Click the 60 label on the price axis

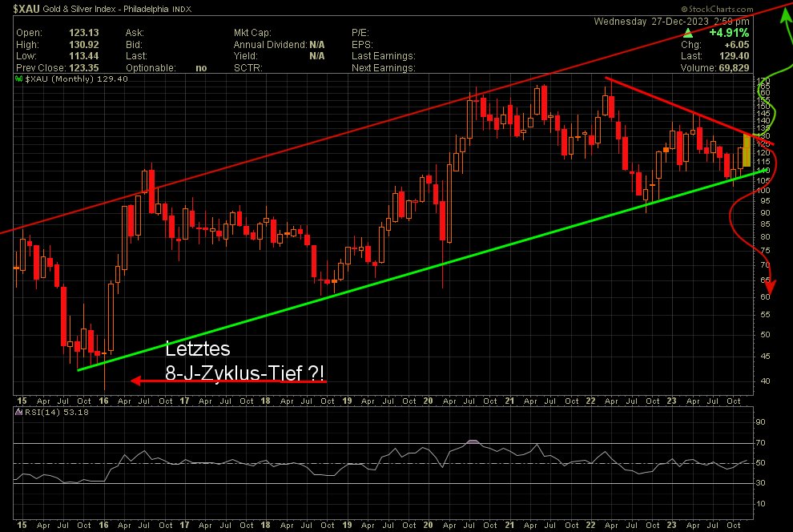[x=765, y=297]
